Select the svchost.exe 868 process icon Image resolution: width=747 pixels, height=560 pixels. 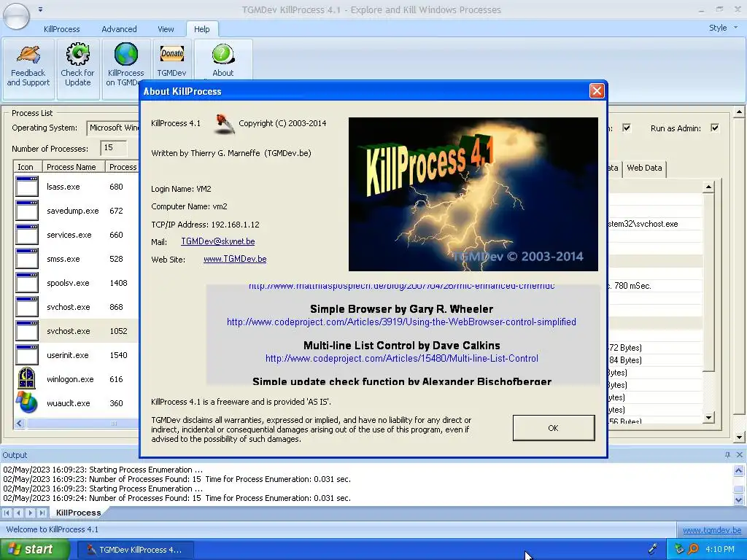click(27, 307)
